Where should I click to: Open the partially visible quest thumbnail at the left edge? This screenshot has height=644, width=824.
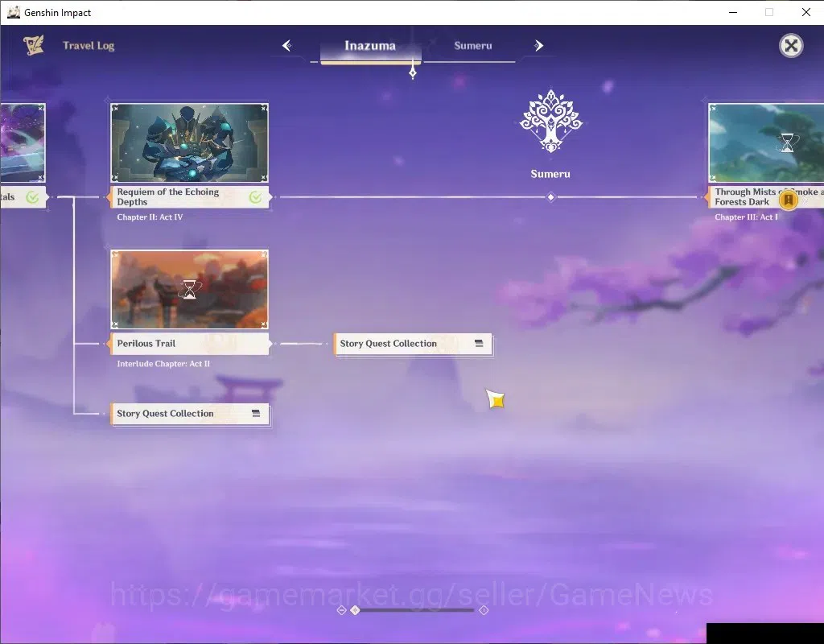click(x=23, y=142)
